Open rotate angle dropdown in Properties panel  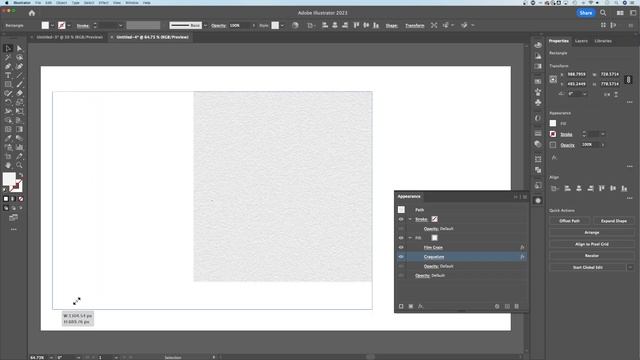pyautogui.click(x=585, y=94)
